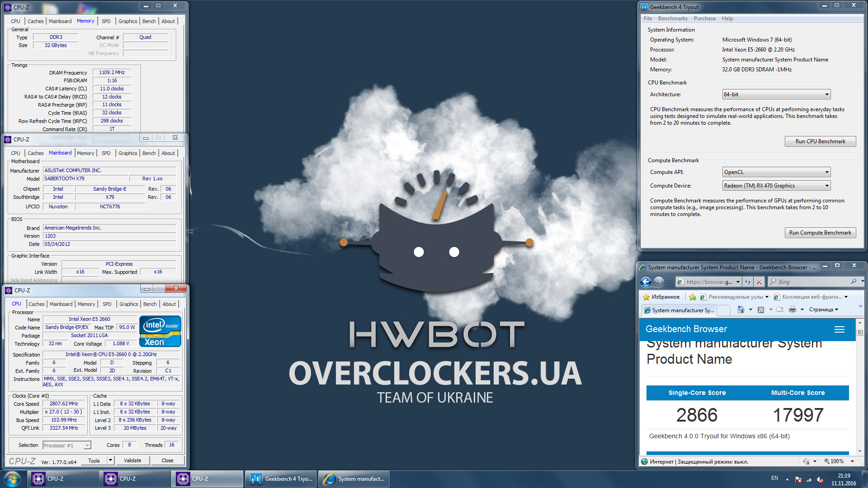The image size is (868, 488).
Task: Click the Close button at bottom of CPU-Z
Action: (167, 460)
